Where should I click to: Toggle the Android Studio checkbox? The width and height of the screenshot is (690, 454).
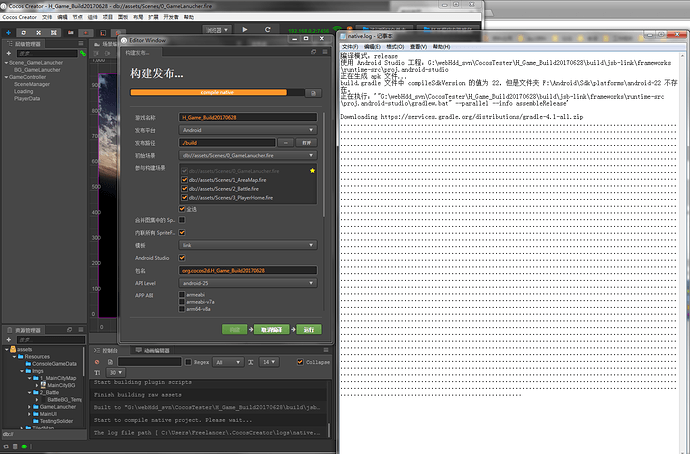click(182, 258)
